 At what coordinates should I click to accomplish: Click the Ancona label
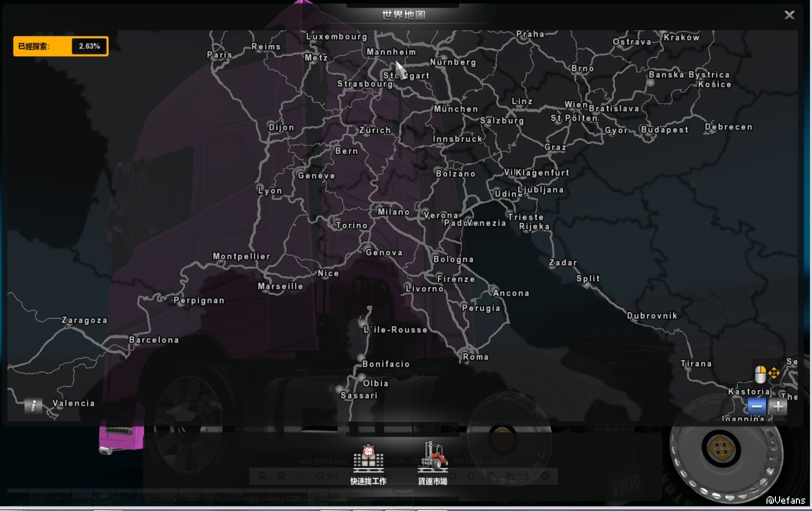click(x=511, y=293)
